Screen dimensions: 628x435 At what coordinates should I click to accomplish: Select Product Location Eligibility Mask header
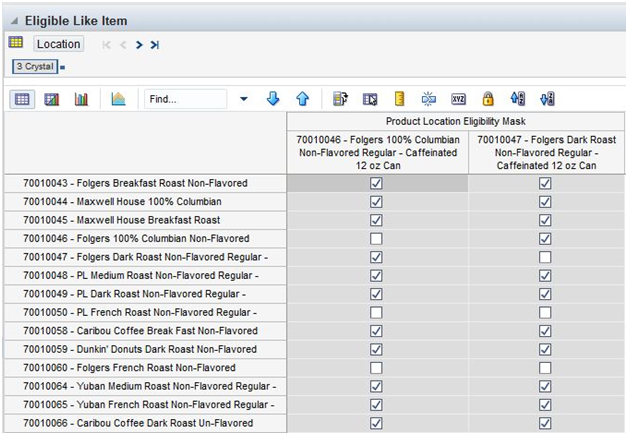pos(455,121)
